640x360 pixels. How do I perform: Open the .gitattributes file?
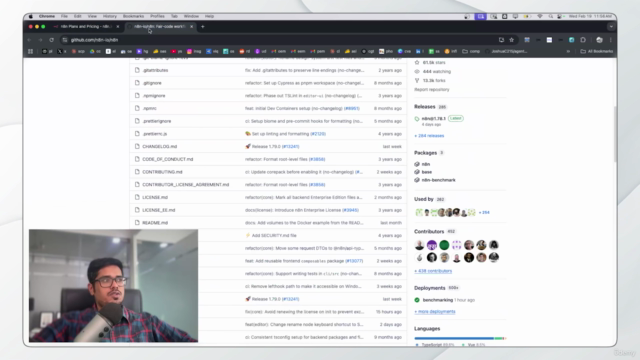click(155, 70)
